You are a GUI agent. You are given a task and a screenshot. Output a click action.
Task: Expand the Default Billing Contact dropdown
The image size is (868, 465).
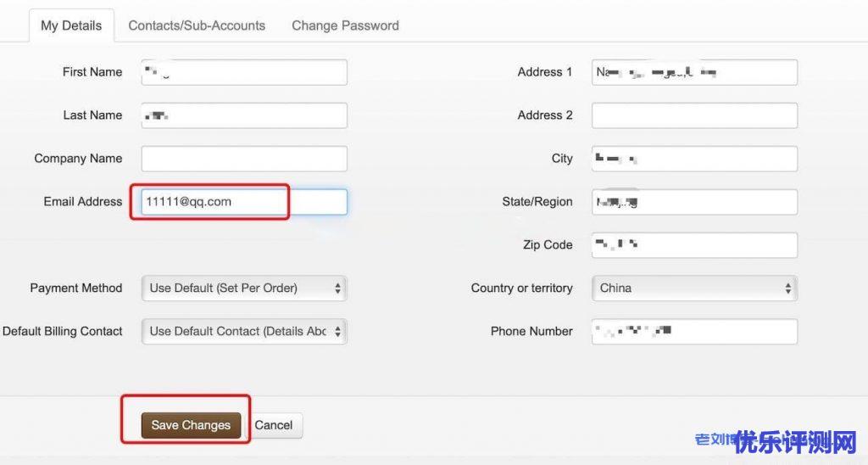244,332
